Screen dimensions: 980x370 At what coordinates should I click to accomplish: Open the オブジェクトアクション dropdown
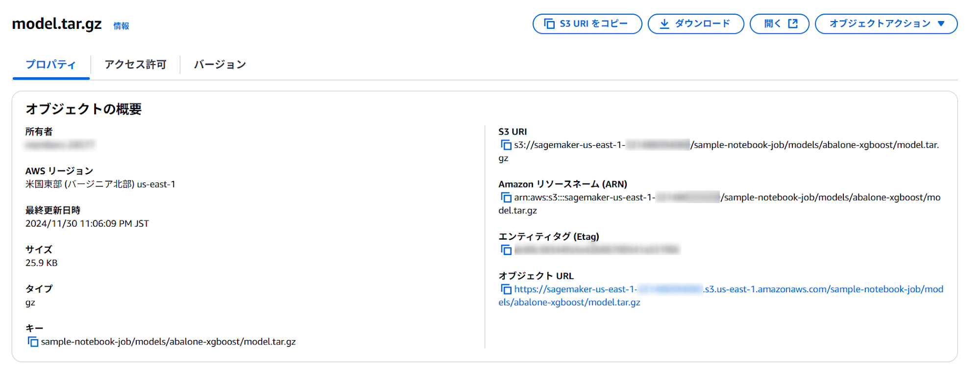point(886,23)
